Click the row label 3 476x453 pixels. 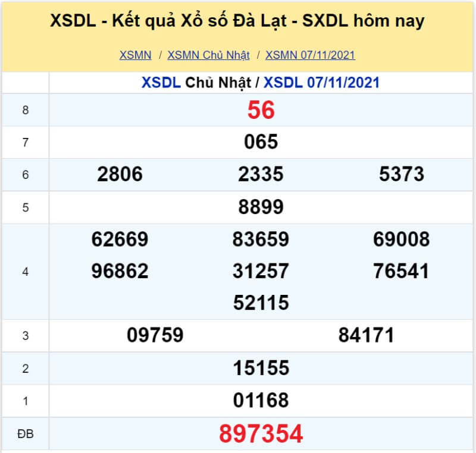(x=26, y=336)
